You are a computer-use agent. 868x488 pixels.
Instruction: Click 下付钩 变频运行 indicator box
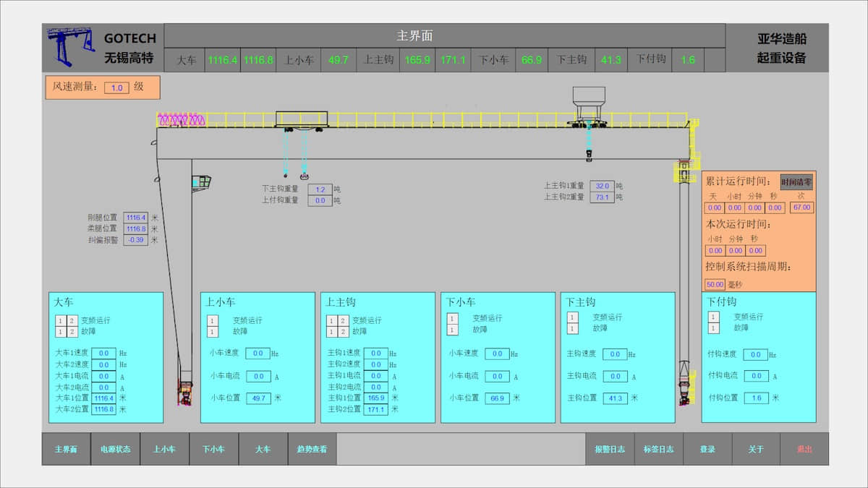[714, 317]
